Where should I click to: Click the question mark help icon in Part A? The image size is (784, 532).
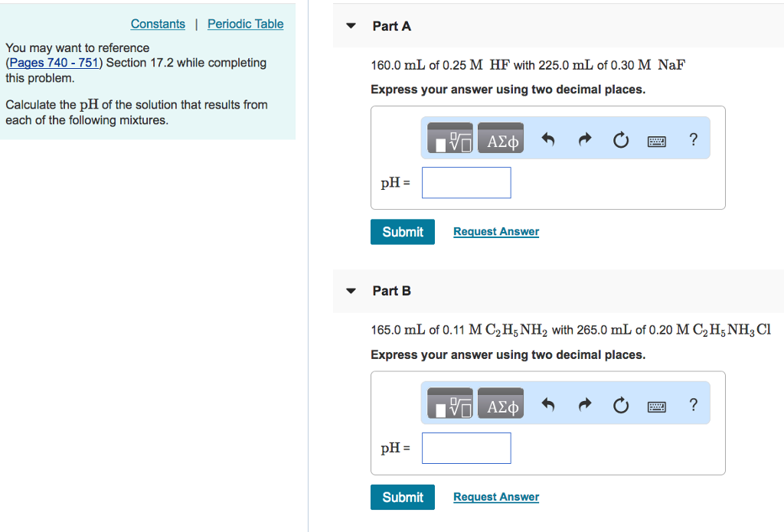pos(693,139)
